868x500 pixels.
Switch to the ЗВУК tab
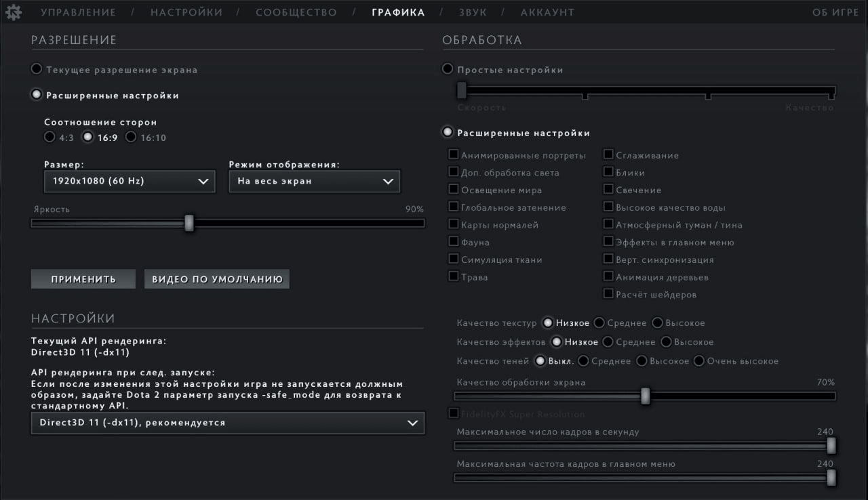click(471, 12)
